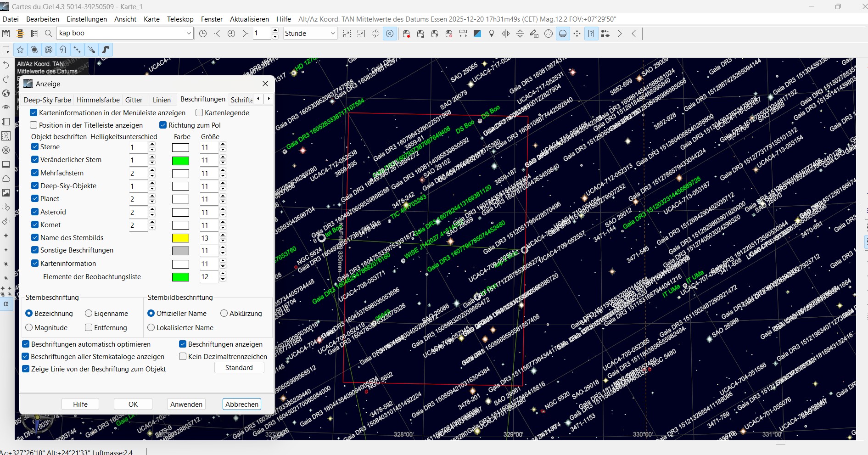The height and width of the screenshot is (455, 868).
Task: Click the Standard button
Action: click(x=239, y=368)
